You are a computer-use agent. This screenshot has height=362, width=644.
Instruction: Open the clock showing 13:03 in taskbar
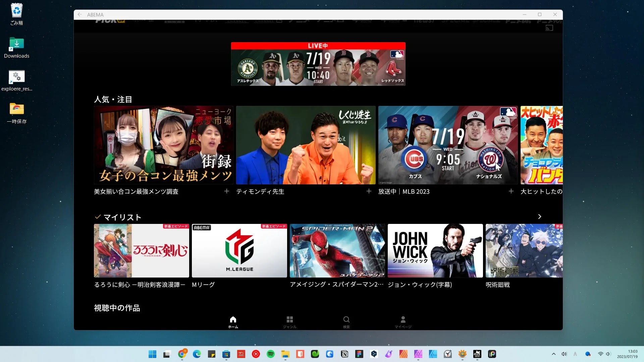click(x=628, y=354)
